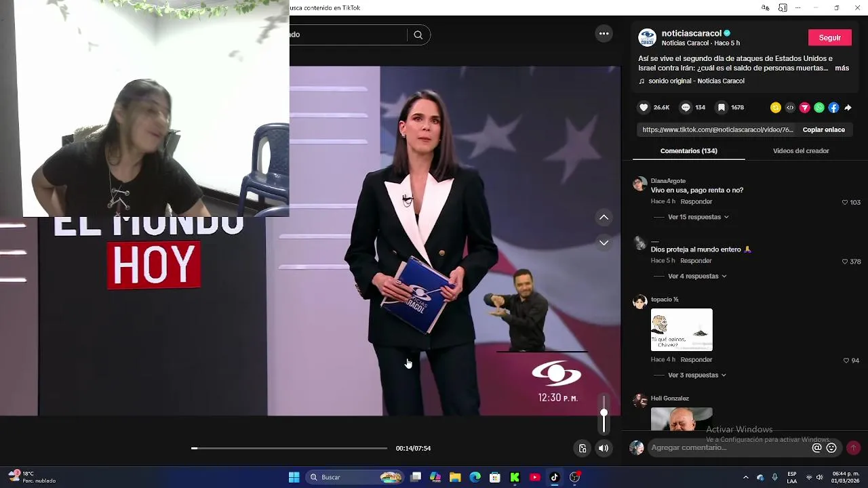Toggle the picture-in-picture style player icon
868x488 pixels.
pyautogui.click(x=582, y=448)
